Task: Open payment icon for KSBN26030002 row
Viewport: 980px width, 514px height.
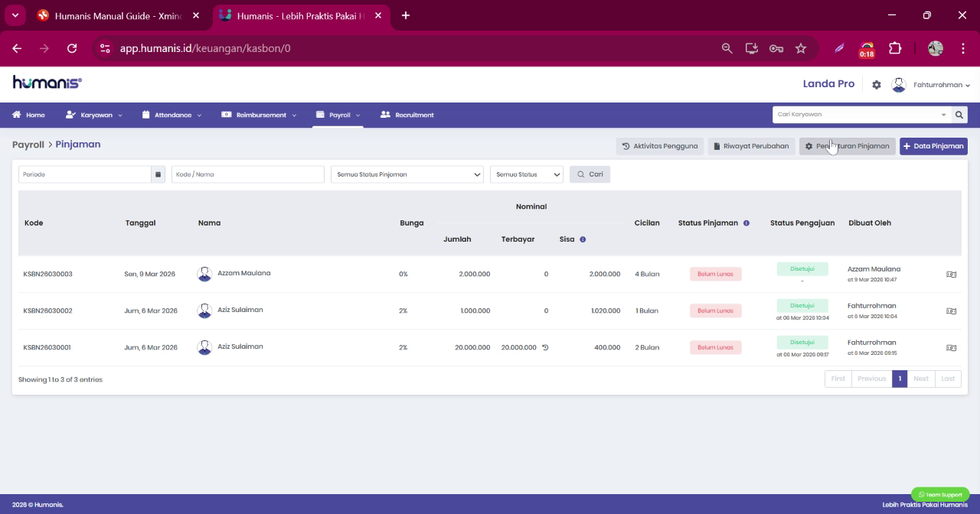Action: click(x=951, y=311)
